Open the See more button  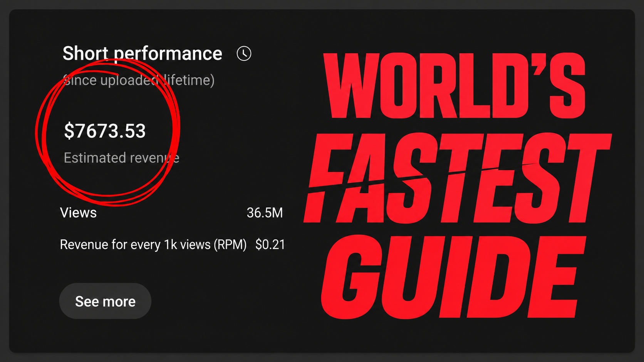click(x=105, y=301)
